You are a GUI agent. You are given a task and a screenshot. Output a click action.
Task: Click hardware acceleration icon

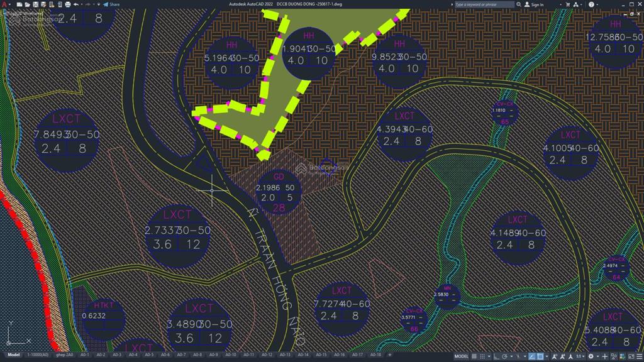622,357
